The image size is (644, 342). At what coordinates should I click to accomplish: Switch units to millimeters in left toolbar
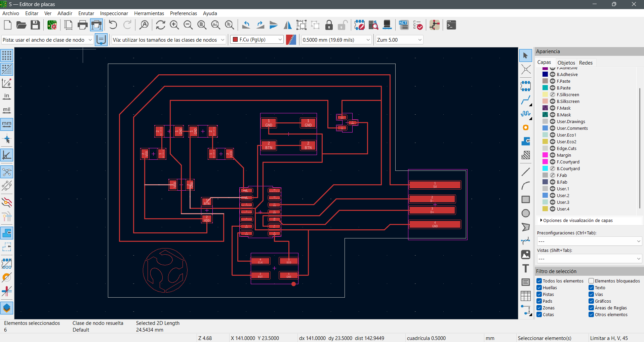pos(7,124)
